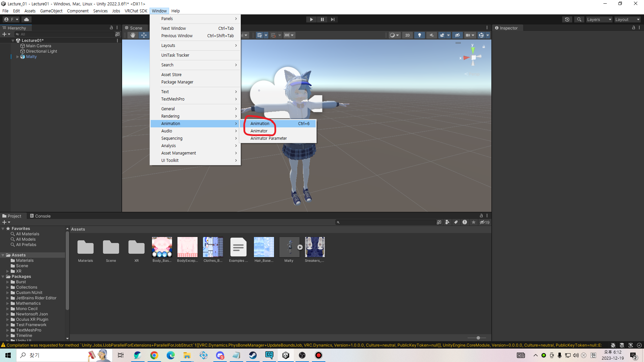644x362 pixels.
Task: Open the Layers dropdown
Action: click(599, 19)
